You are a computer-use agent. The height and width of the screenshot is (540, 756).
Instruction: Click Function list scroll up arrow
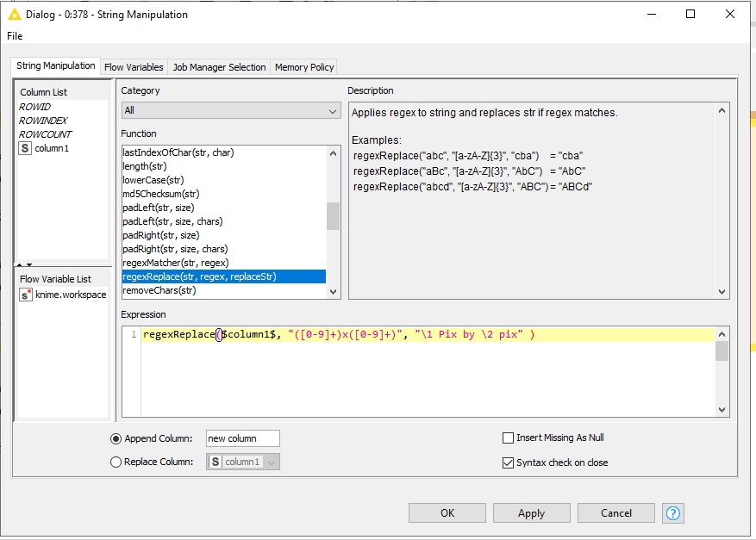334,152
